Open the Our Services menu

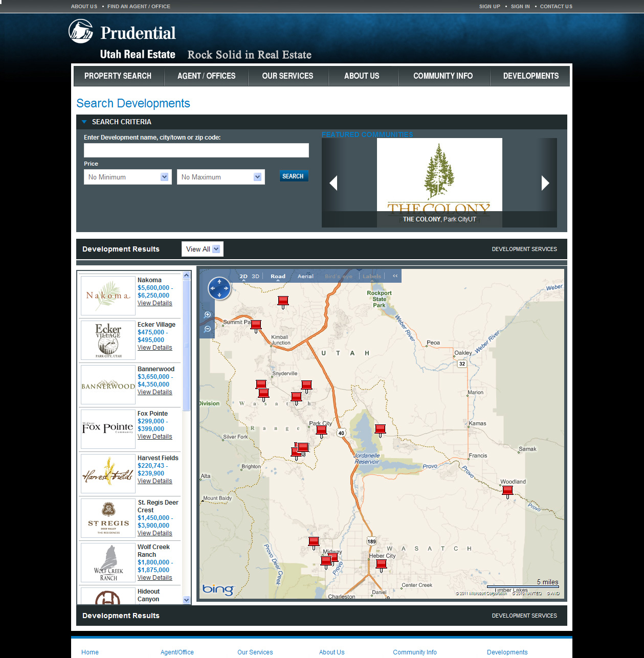pyautogui.click(x=287, y=76)
